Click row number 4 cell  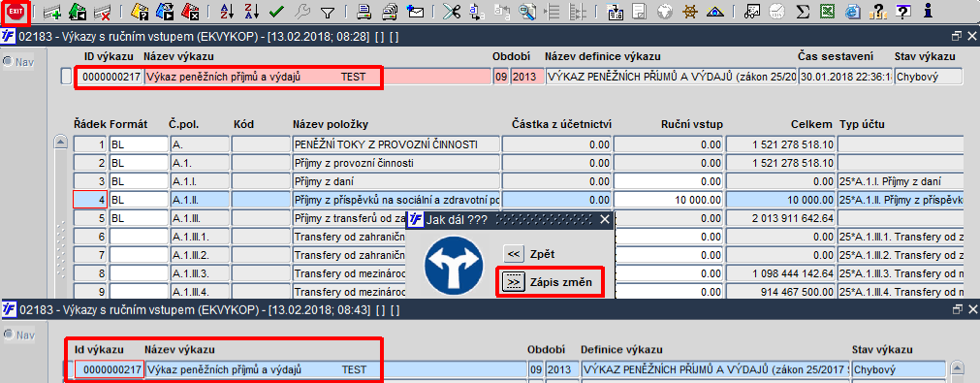pyautogui.click(x=90, y=200)
